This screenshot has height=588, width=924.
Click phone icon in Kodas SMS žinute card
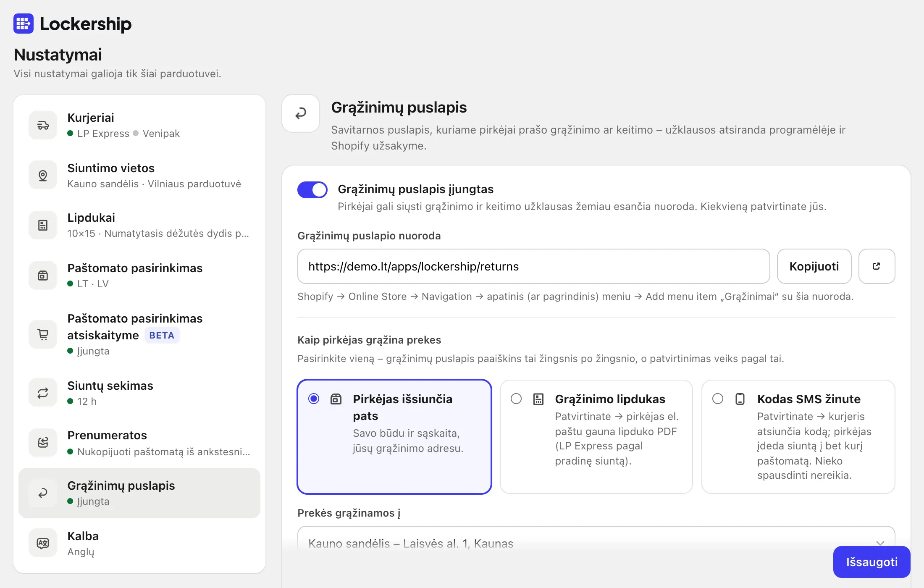(740, 399)
